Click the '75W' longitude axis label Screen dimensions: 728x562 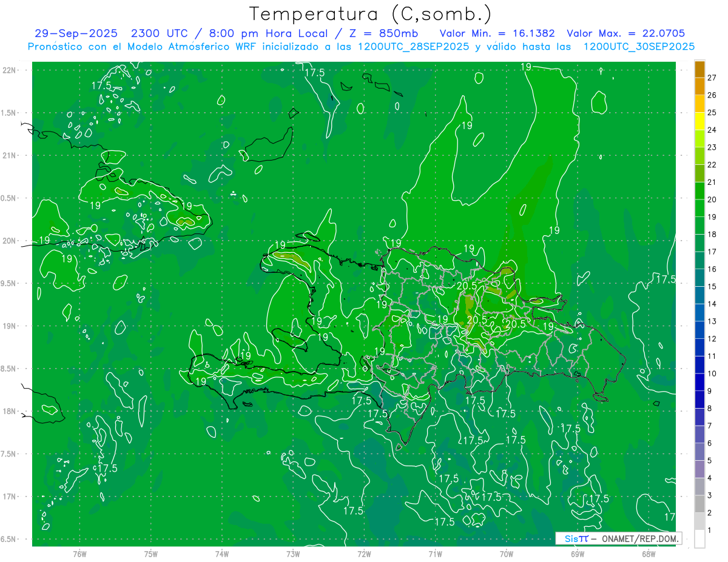point(151,554)
